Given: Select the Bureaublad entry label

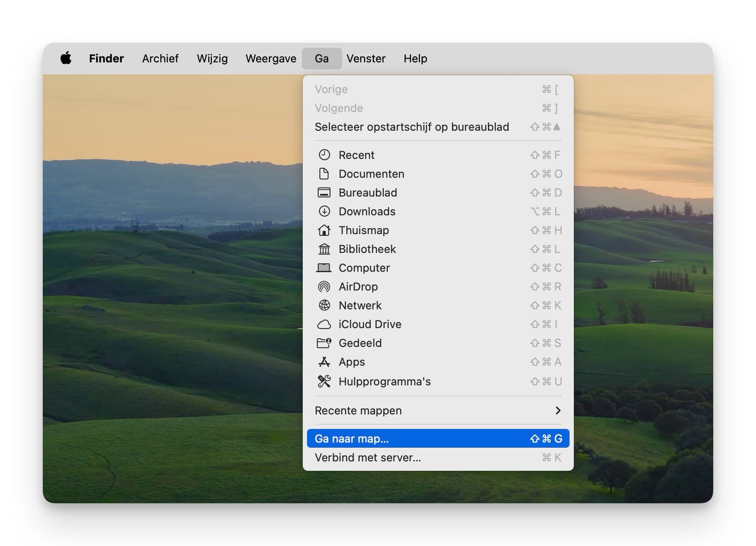Looking at the screenshot, I should 368,192.
